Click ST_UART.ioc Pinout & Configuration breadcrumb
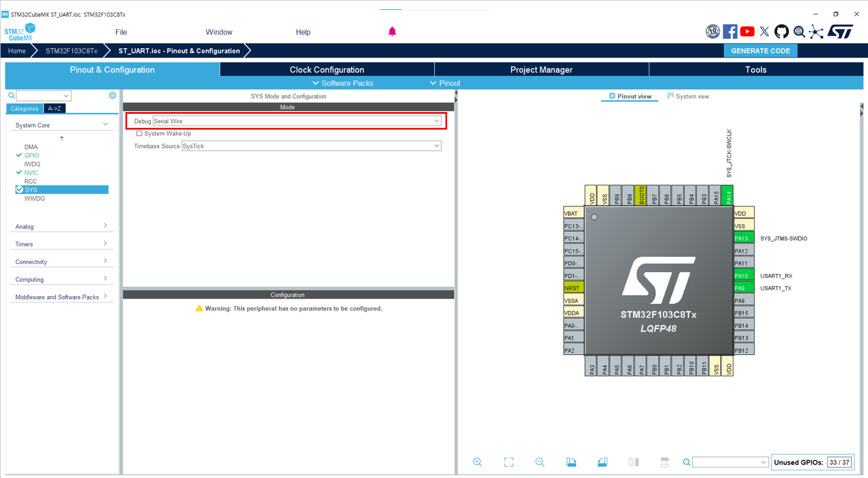Image resolution: width=868 pixels, height=478 pixels. [179, 51]
